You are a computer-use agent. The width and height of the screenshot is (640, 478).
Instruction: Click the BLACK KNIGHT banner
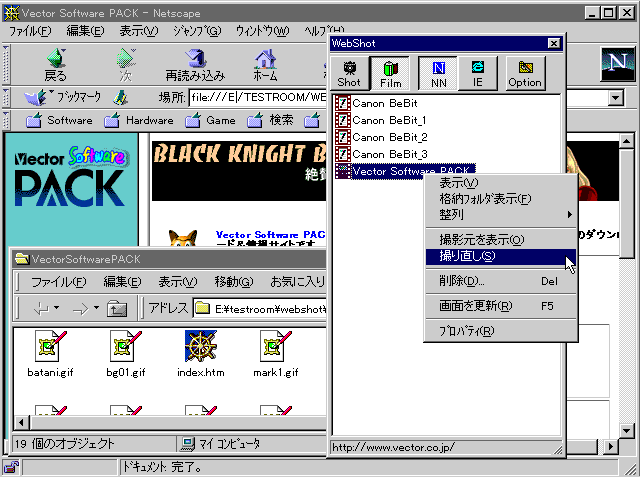(239, 171)
